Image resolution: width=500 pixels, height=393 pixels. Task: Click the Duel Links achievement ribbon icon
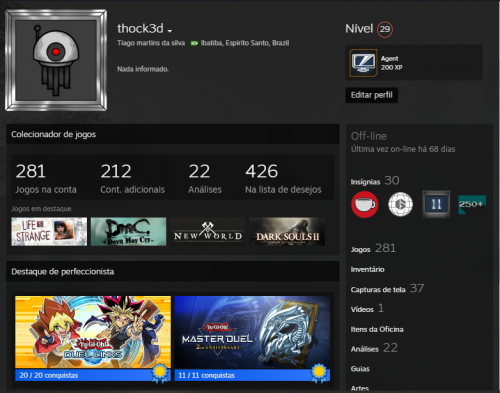[160, 373]
